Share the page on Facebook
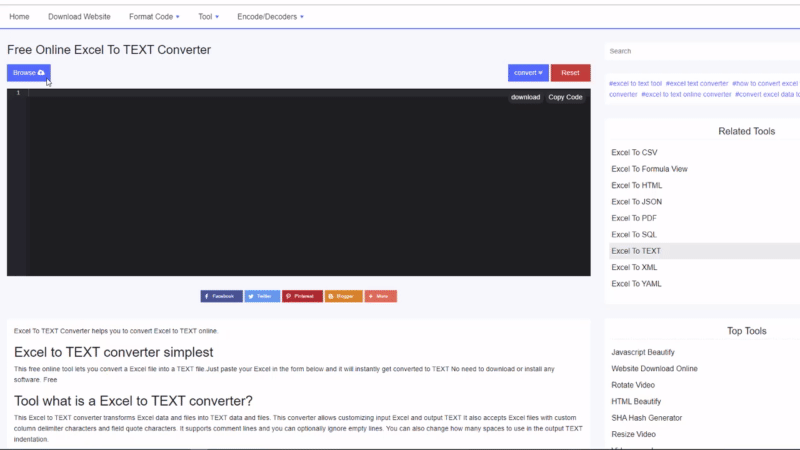 pos(221,296)
